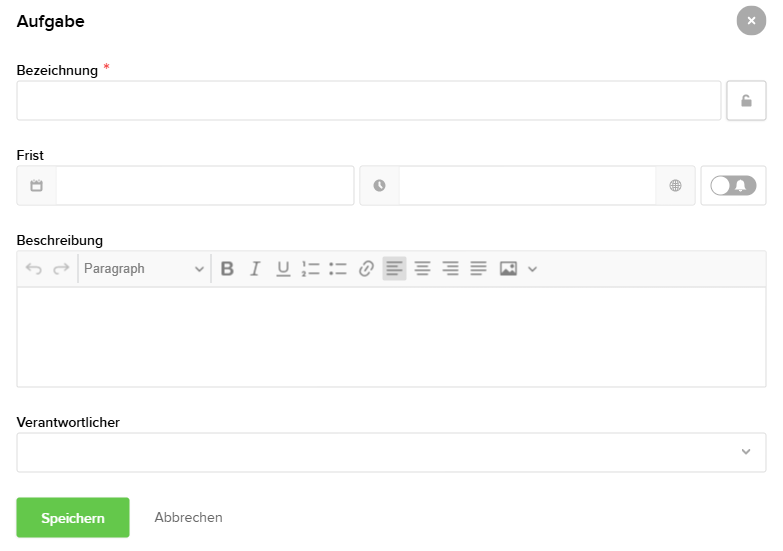Screen dimensions: 783x551
Task: Click the Abbrechen link
Action: pos(188,518)
